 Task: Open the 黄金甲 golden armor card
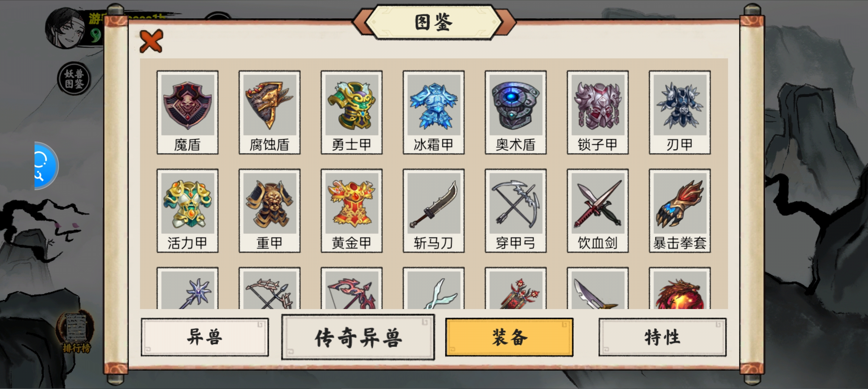click(x=352, y=211)
